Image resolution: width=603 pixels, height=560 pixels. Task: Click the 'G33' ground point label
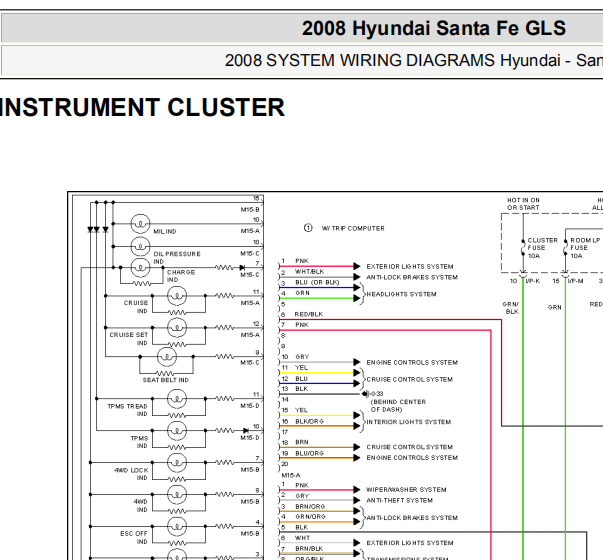point(377,394)
